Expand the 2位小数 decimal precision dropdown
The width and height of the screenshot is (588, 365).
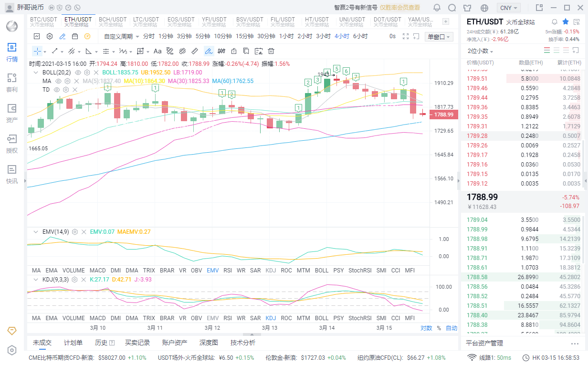(x=480, y=51)
